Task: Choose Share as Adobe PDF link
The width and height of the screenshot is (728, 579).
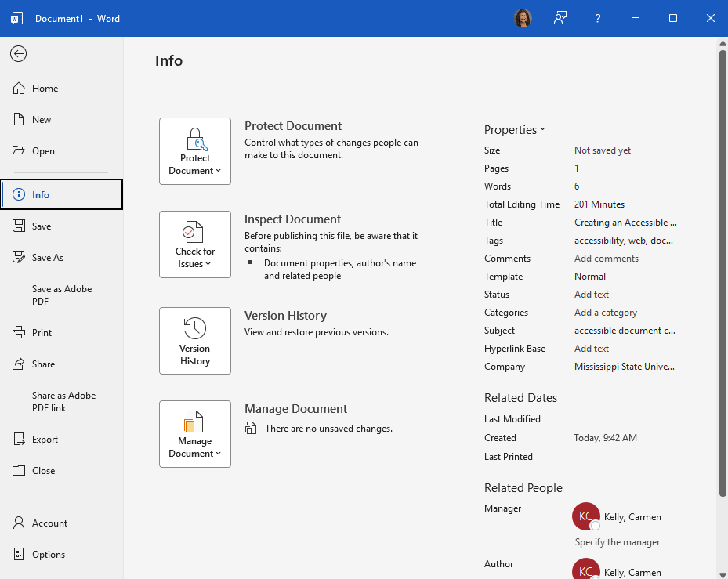Action: click(x=62, y=402)
